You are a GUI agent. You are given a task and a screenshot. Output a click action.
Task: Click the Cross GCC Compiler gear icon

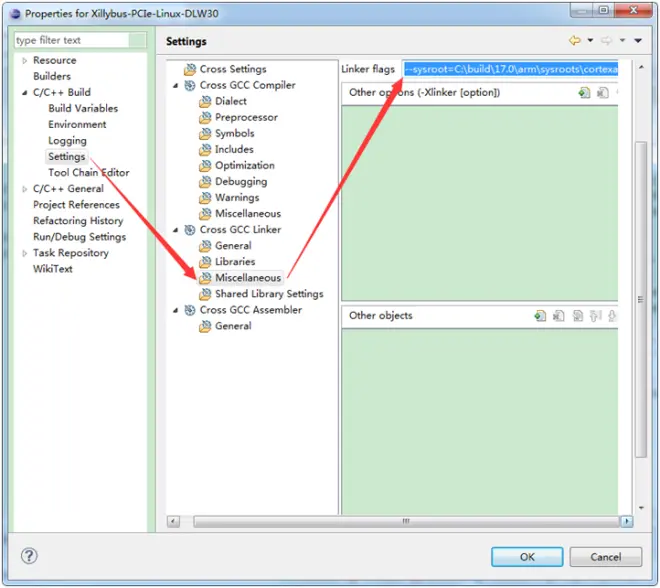(x=190, y=85)
